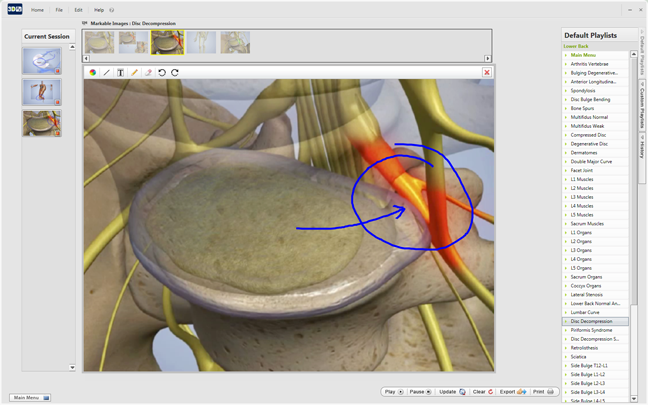
Task: Select Coccyx Organs playlist item
Action: pos(596,286)
